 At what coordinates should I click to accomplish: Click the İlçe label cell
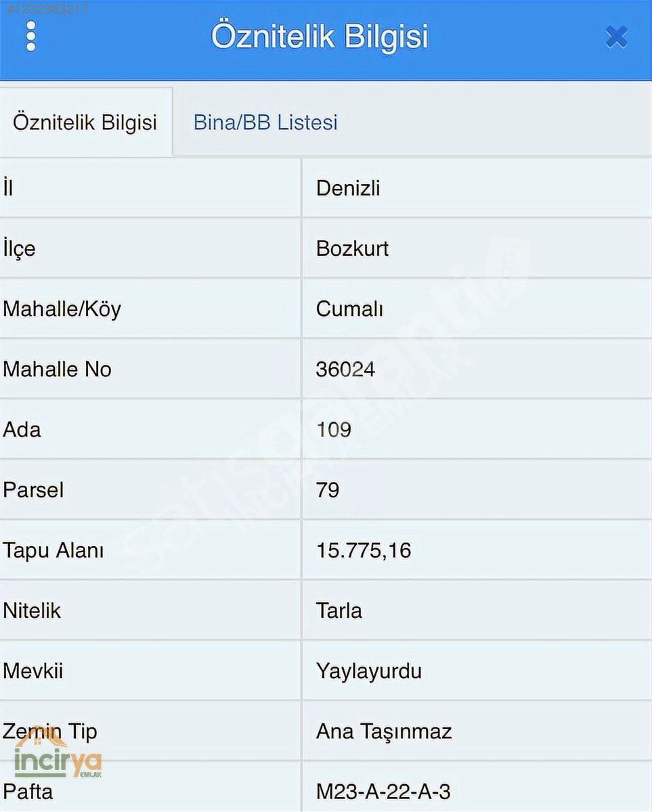point(150,248)
